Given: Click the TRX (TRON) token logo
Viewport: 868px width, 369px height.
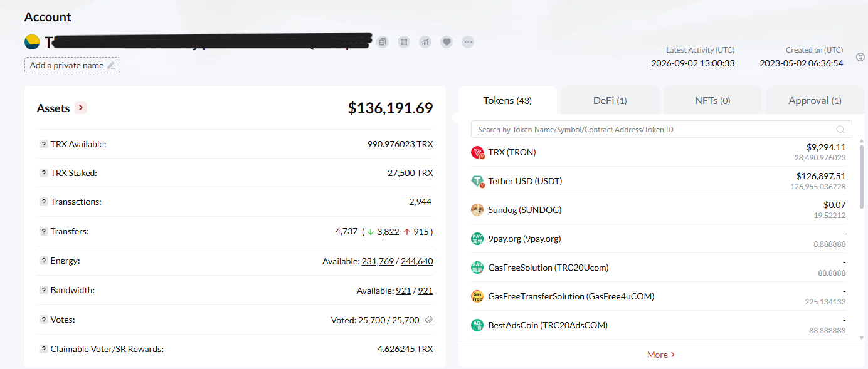Looking at the screenshot, I should [478, 152].
